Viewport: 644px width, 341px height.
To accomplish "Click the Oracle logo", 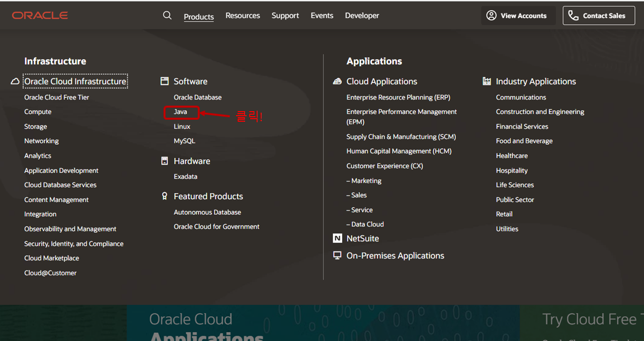I will [x=40, y=16].
